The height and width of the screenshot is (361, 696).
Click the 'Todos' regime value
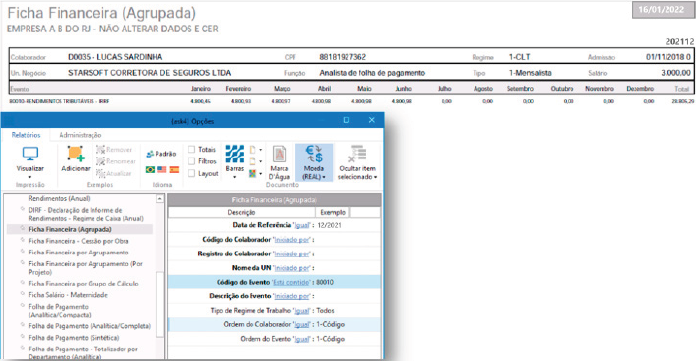click(325, 311)
